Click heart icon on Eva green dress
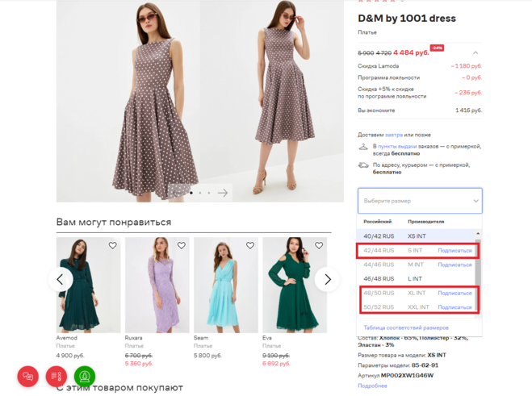This screenshot has width=532, height=396. (318, 245)
